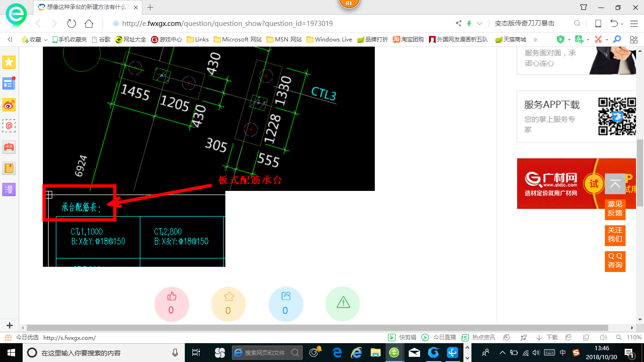644x362 pixels.
Task: Click the thumbs-up like button
Action: (172, 304)
